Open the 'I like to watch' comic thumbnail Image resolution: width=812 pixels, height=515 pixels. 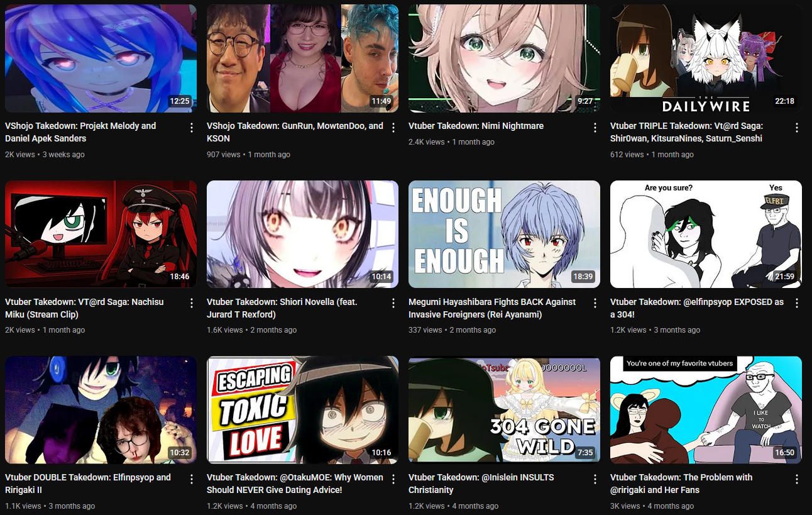point(706,410)
